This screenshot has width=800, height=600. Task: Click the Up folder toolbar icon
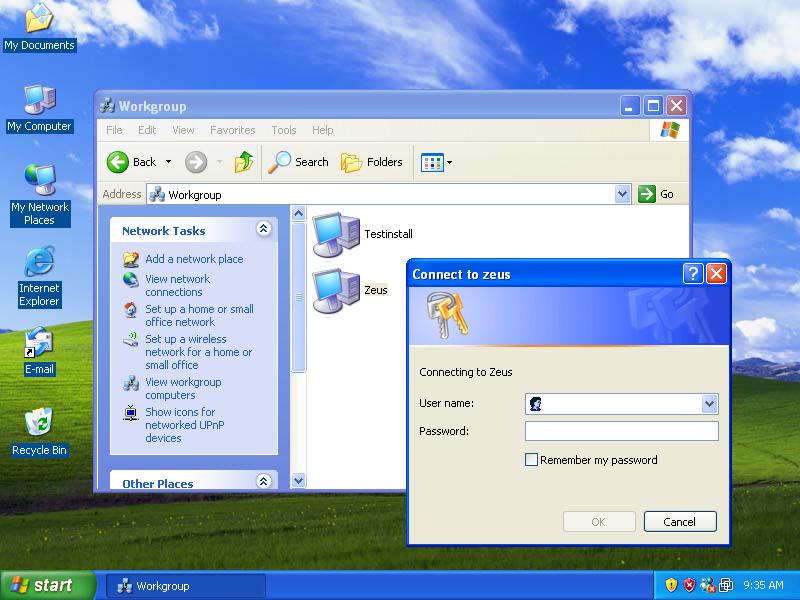(244, 162)
